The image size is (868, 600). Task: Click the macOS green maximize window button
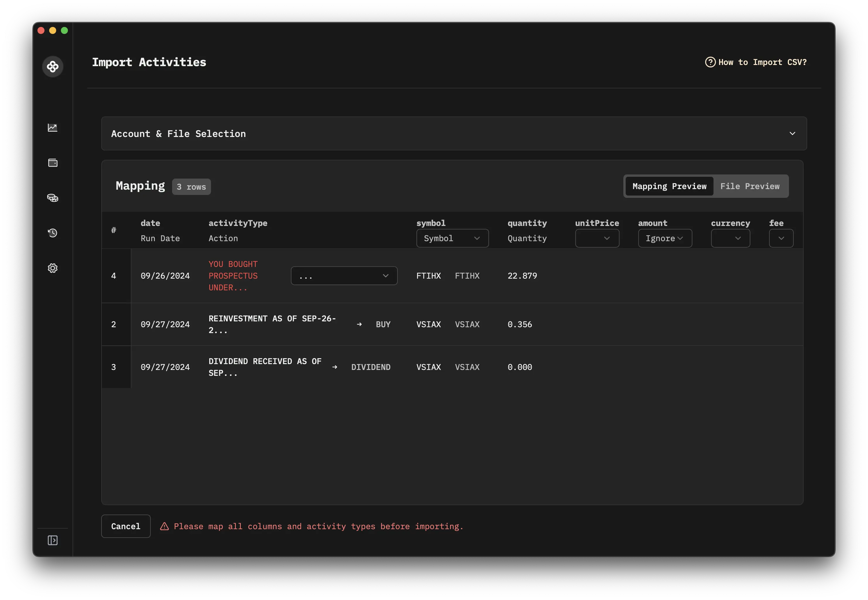tap(65, 30)
